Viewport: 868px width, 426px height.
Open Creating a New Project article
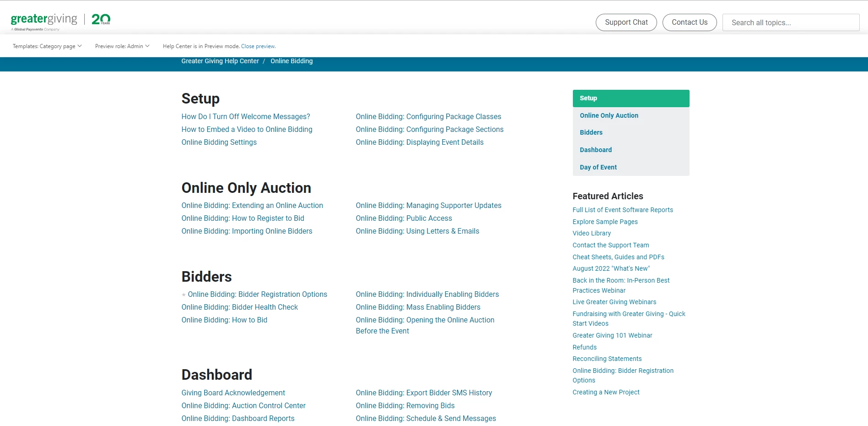606,392
